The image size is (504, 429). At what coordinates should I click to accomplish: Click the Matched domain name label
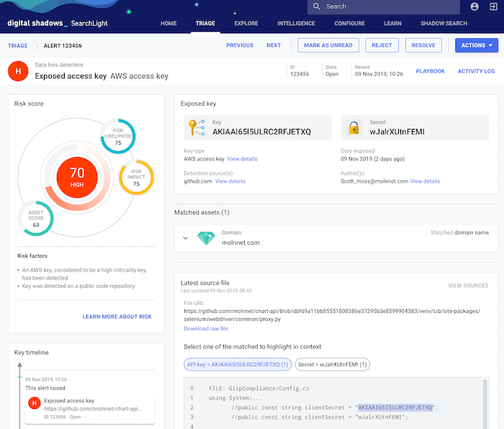(x=459, y=232)
